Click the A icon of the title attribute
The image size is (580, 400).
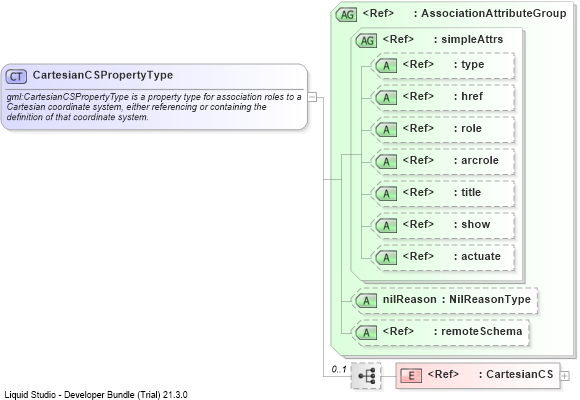coord(386,194)
